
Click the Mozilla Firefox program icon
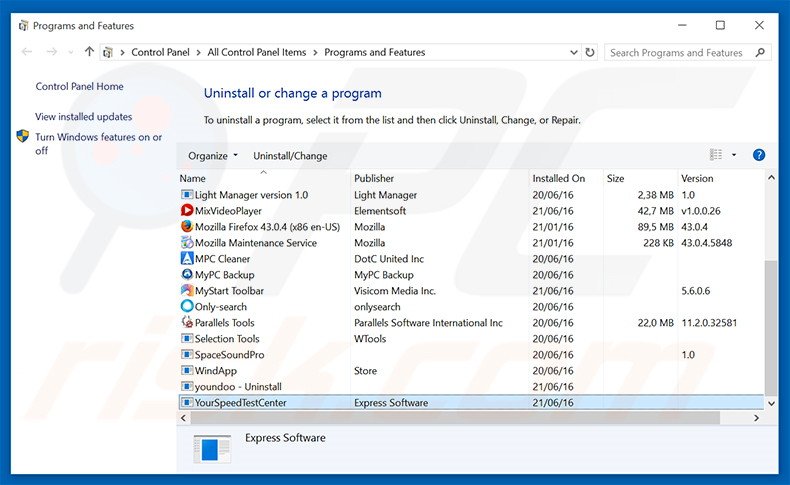[186, 227]
